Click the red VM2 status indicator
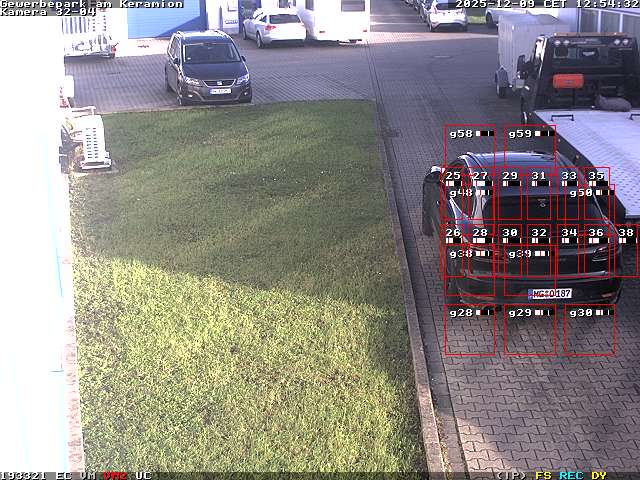The image size is (640, 480). coord(115,475)
